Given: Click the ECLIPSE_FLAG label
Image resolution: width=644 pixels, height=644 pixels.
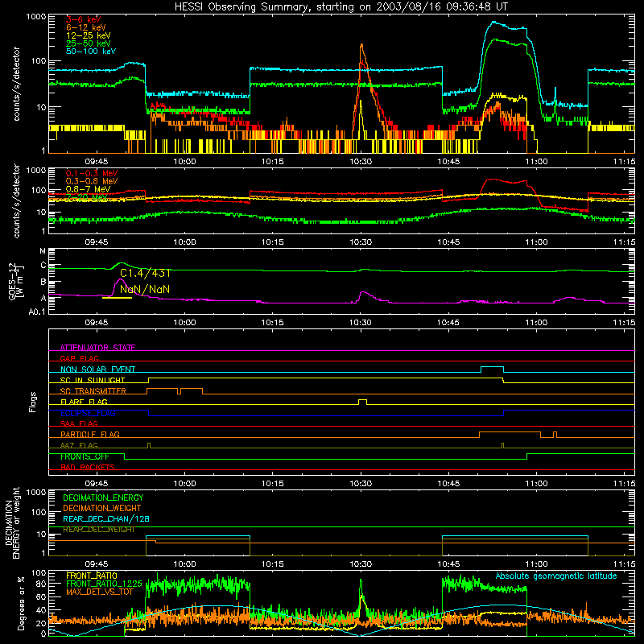Looking at the screenshot, I should 88,413.
